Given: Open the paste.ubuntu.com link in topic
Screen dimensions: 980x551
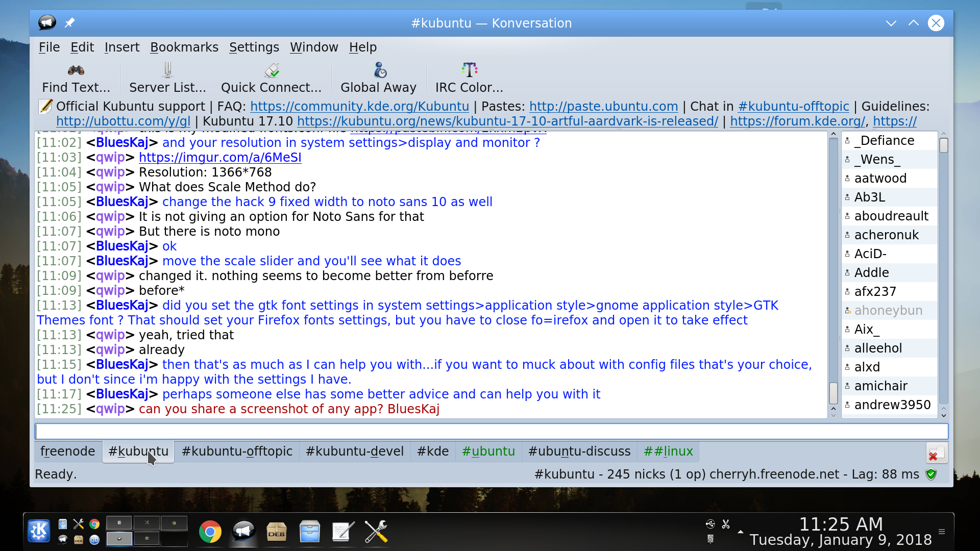Looking at the screenshot, I should [603, 106].
